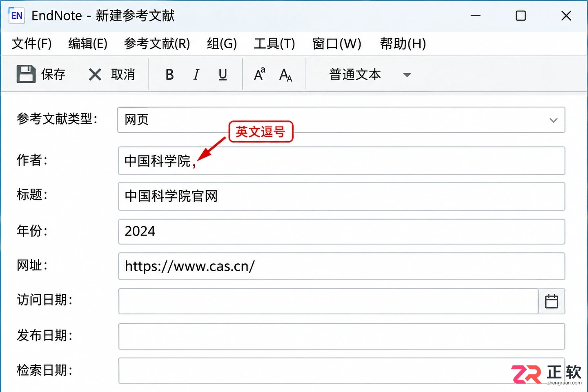588x392 pixels.
Task: Toggle italic formatting (I)
Action: pyautogui.click(x=196, y=74)
